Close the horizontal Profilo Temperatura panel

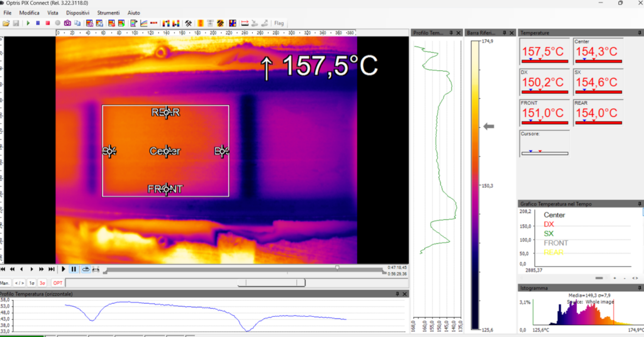404,294
